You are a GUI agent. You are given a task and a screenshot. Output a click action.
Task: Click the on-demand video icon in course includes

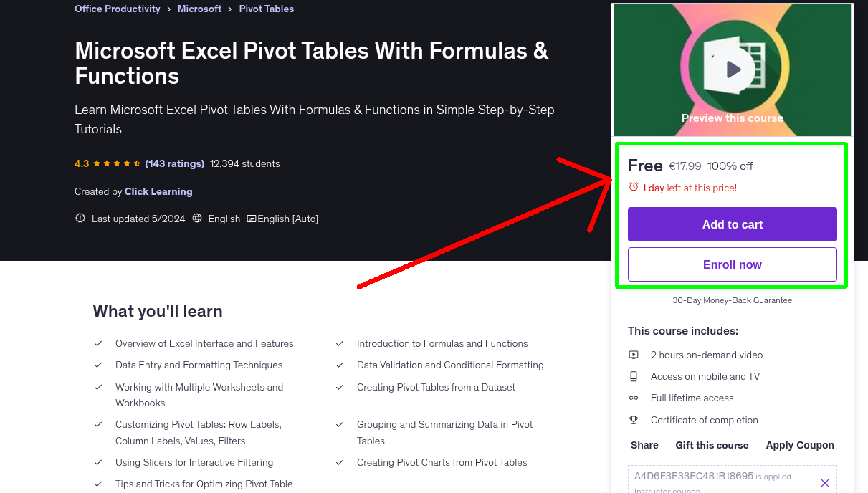click(633, 355)
